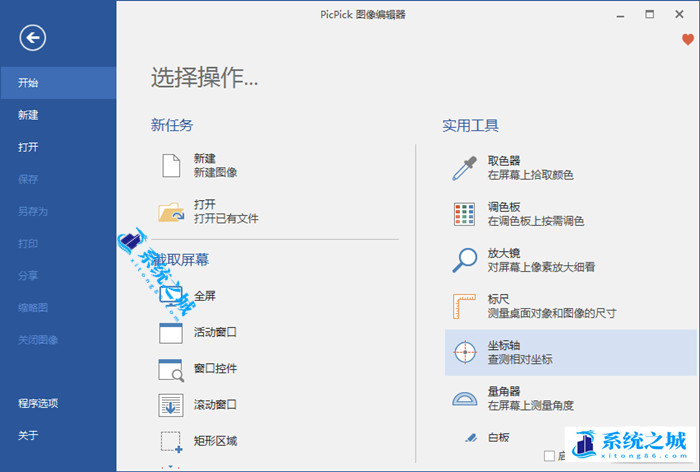Click 在屏幕上测量角度 description text

pyautogui.click(x=530, y=405)
